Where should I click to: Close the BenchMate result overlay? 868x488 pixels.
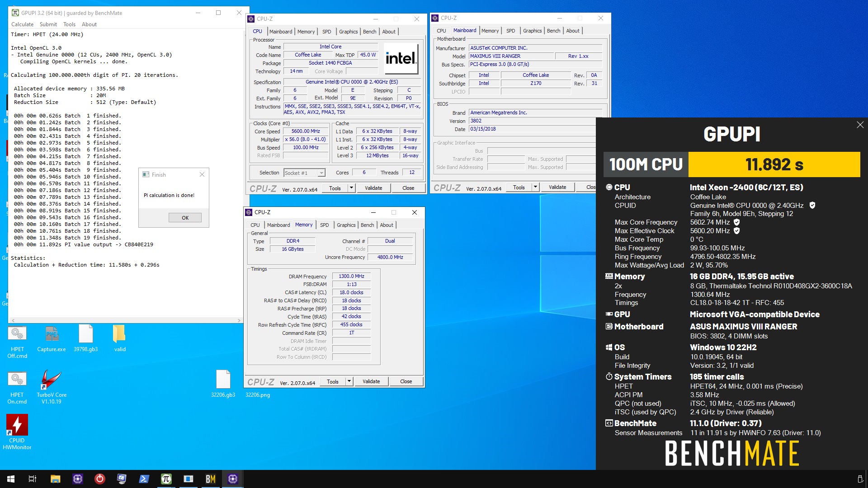point(860,125)
